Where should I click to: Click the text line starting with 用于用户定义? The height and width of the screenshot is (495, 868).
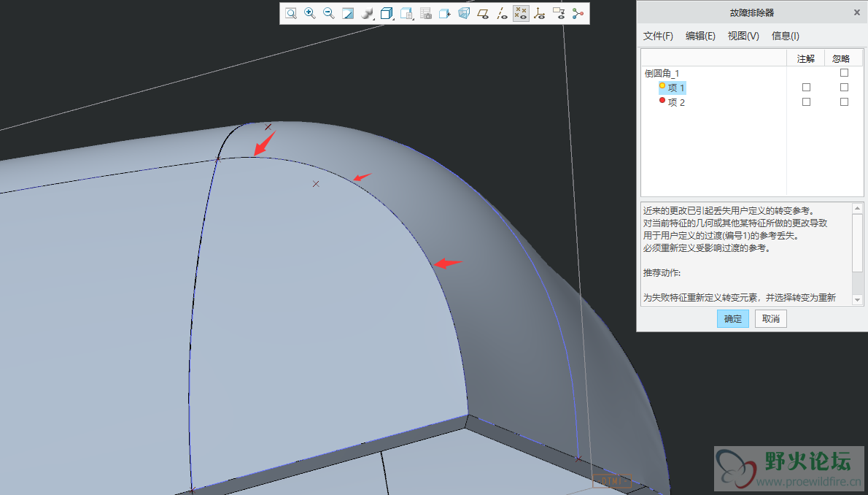pyautogui.click(x=720, y=236)
